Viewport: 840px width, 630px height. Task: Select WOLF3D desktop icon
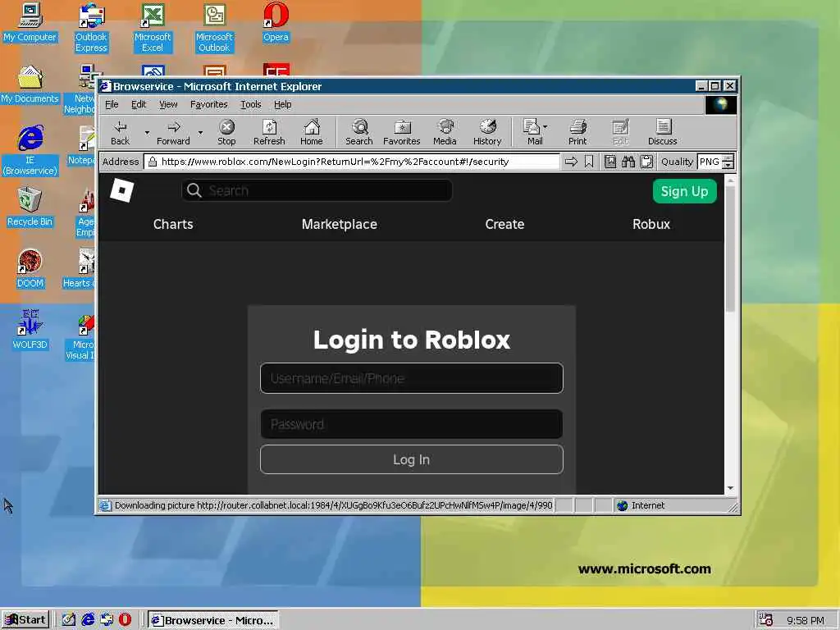tap(30, 331)
